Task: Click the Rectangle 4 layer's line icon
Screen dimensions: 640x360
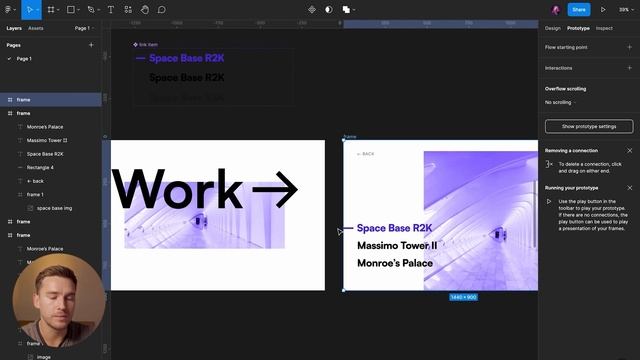Action: point(20,167)
